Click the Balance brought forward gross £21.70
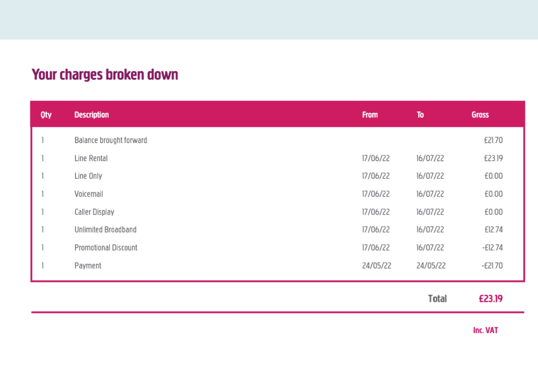The height and width of the screenshot is (392, 538). [493, 141]
